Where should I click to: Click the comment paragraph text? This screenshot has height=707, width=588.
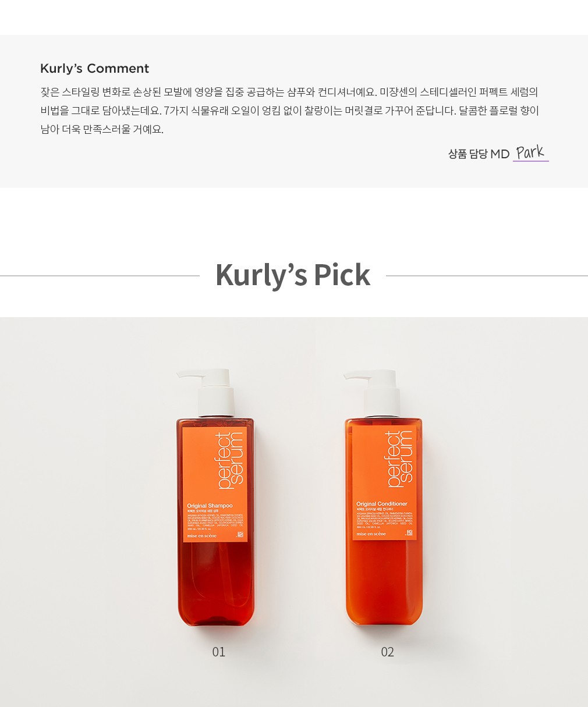click(x=290, y=111)
